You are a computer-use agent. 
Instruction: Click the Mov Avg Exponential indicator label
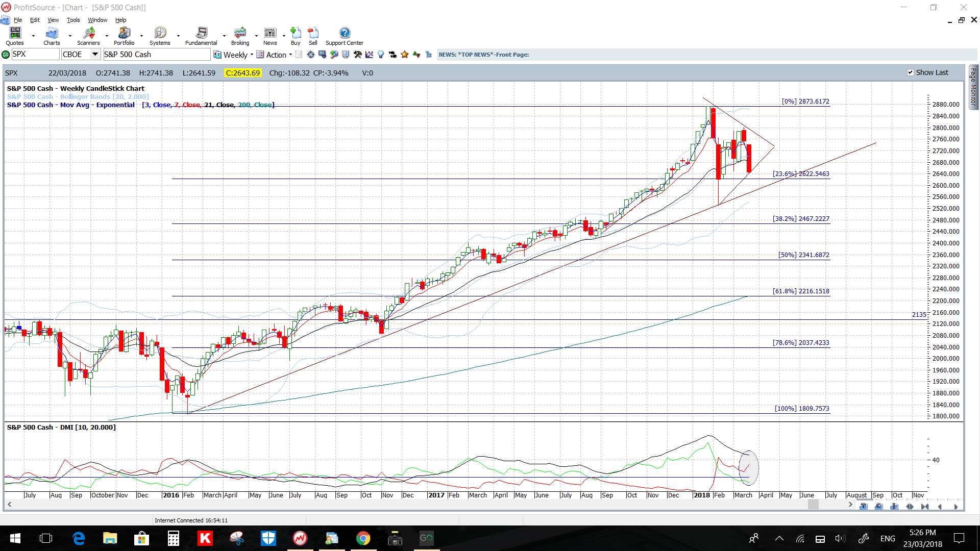tap(71, 105)
